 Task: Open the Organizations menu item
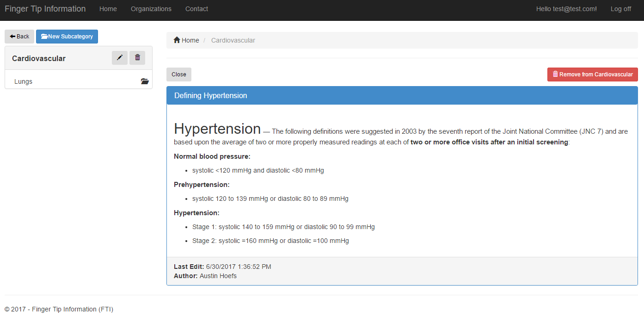(151, 9)
